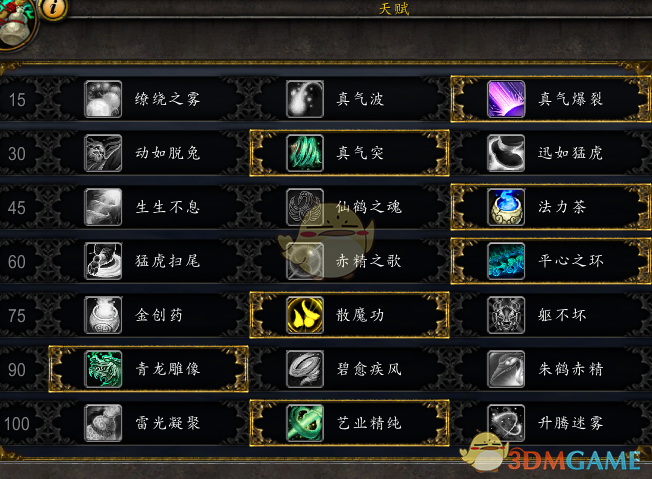
Task: Click the 升腾迷雾 talent icon
Action: click(x=506, y=423)
